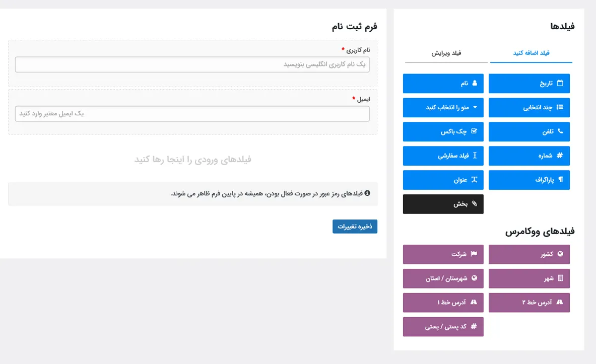Screen dimensions: 596x364
Task: Click the phone icon on the تلفن field
Action: [x=560, y=131]
